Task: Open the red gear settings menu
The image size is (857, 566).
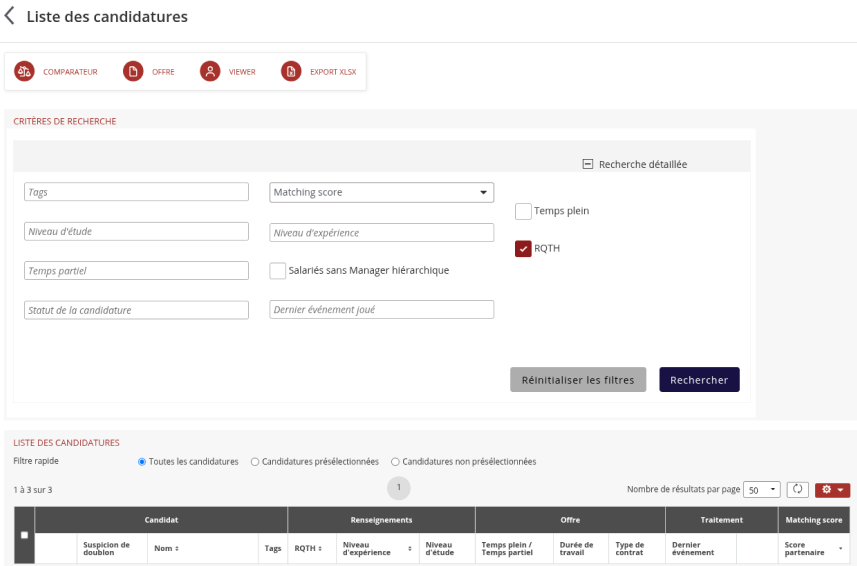Action: pyautogui.click(x=832, y=490)
